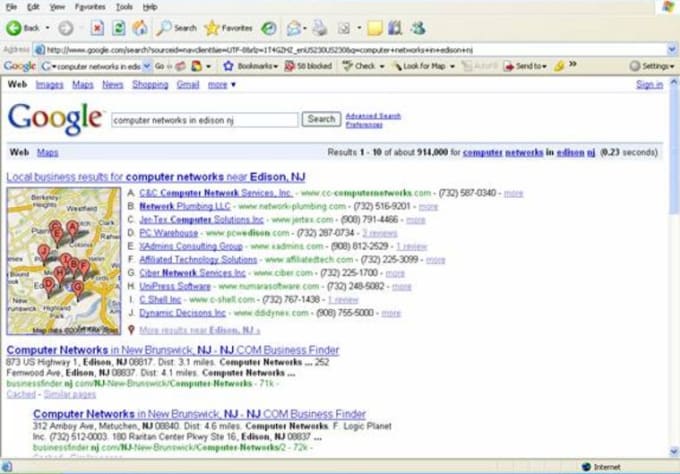680x474 pixels.
Task: Click the green Back arrow button
Action: [13, 28]
